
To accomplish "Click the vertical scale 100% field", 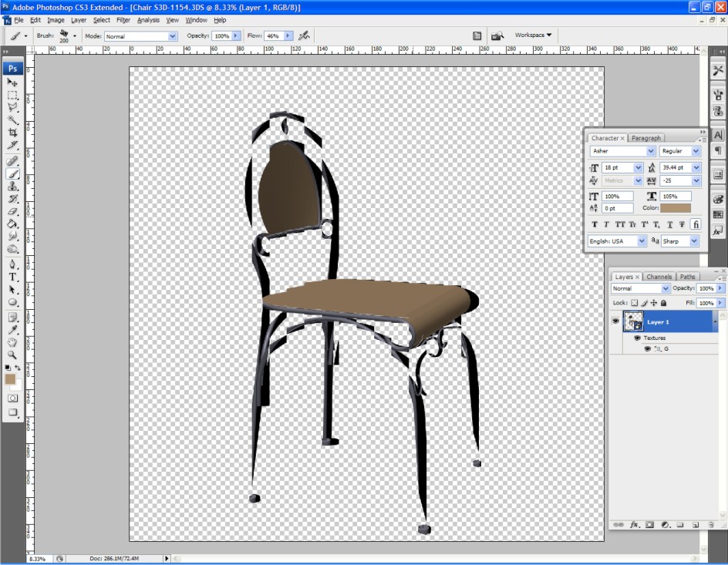I will [618, 197].
